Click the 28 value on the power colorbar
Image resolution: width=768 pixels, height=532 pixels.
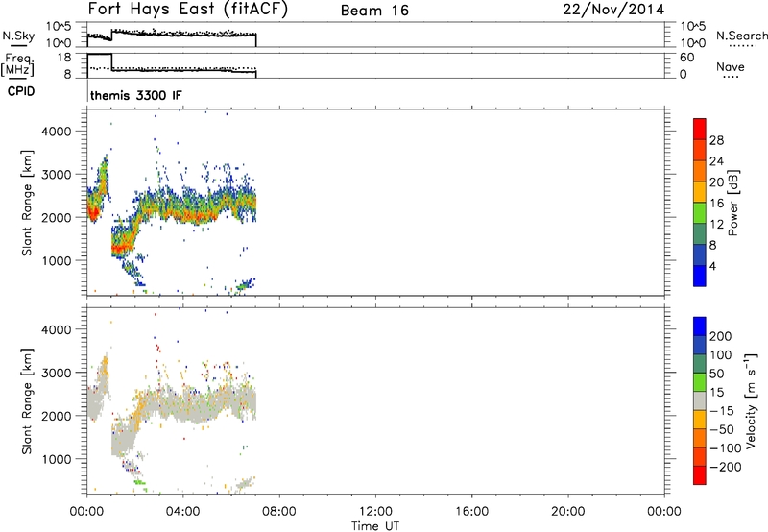(716, 140)
